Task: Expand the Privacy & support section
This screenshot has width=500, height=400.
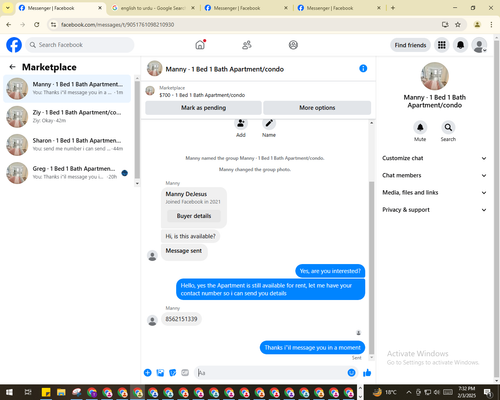Action: [434, 210]
